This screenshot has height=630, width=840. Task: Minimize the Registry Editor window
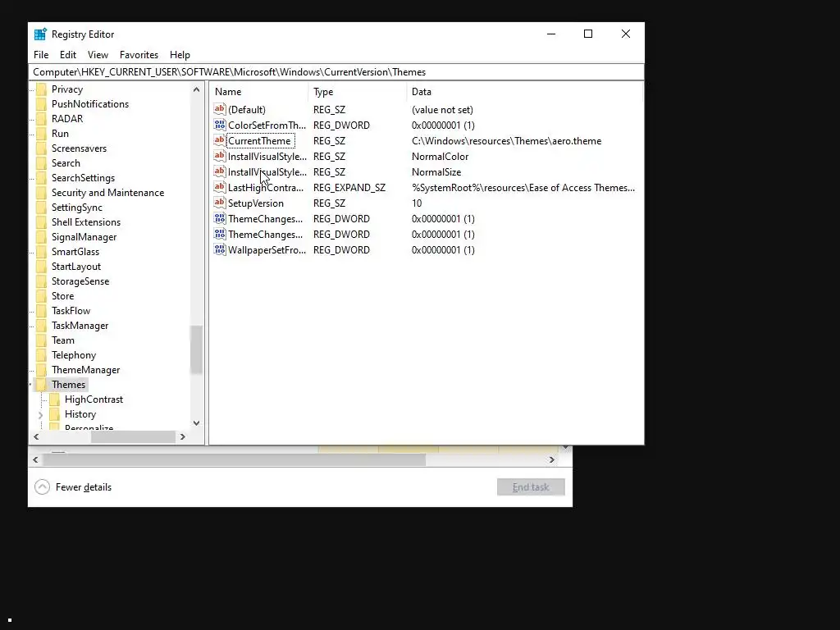click(x=551, y=34)
